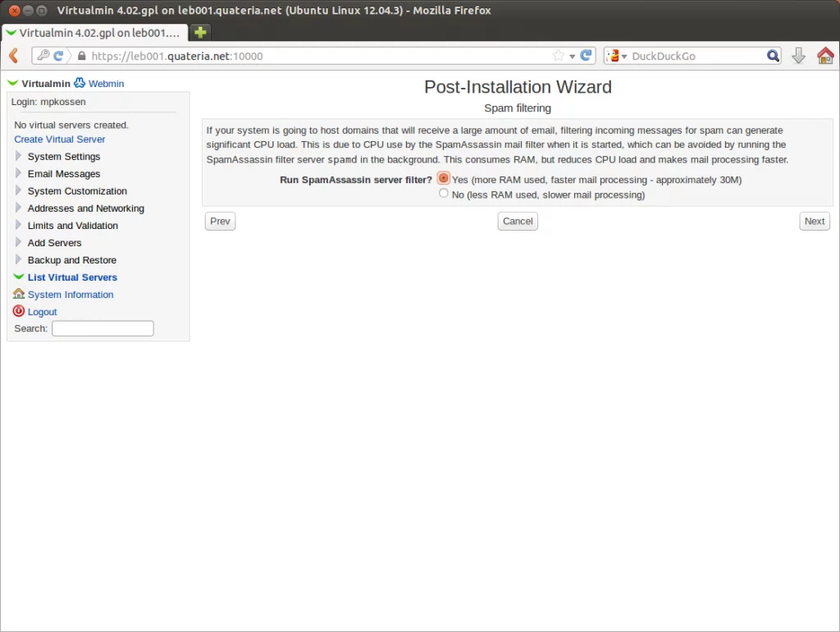Open System Information link
Screen dimensions: 840x632
(x=71, y=295)
